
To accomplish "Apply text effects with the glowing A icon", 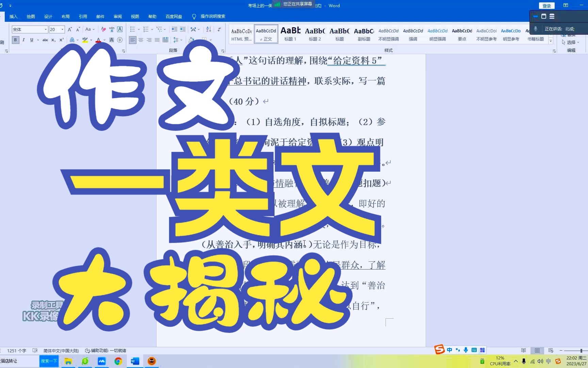I will (72, 40).
